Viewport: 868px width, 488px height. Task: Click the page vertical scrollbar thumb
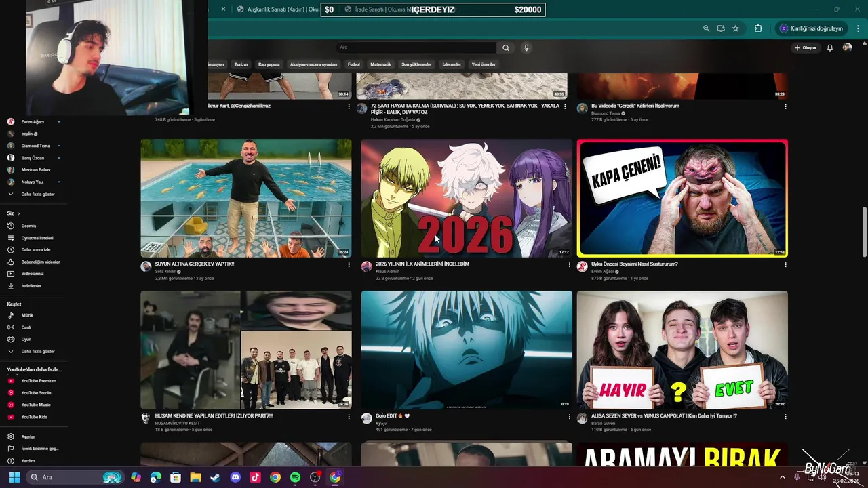(864, 232)
